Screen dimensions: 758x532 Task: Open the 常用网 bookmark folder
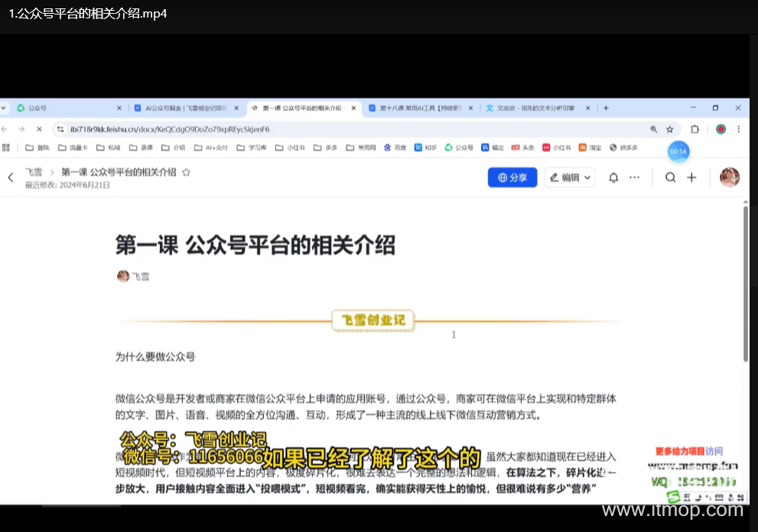(x=361, y=148)
